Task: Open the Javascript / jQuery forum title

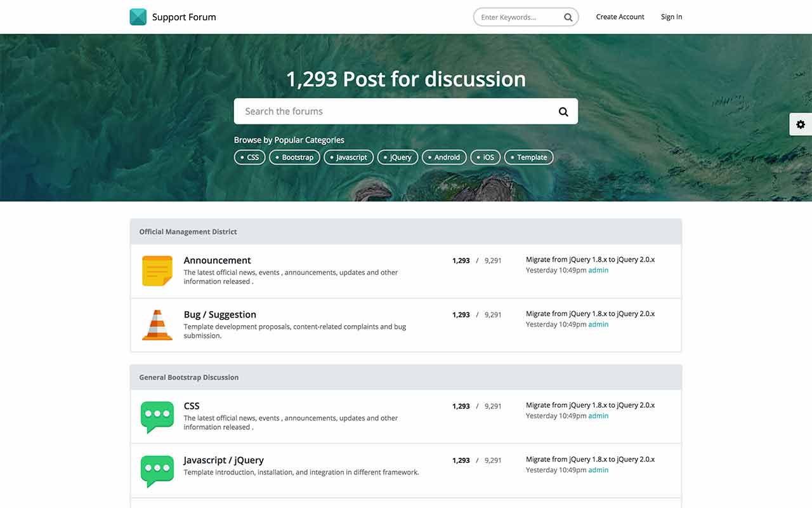Action: (x=223, y=460)
